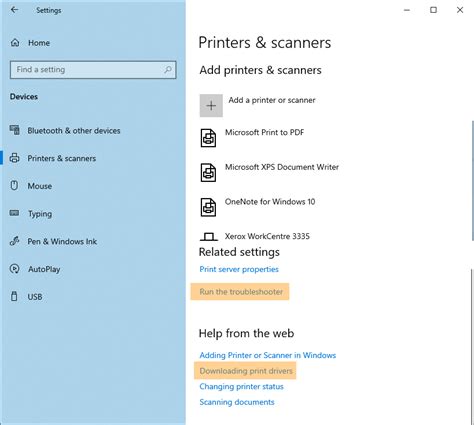Click the Microsoft XPS Document Writer icon
The image size is (474, 425).
click(208, 173)
